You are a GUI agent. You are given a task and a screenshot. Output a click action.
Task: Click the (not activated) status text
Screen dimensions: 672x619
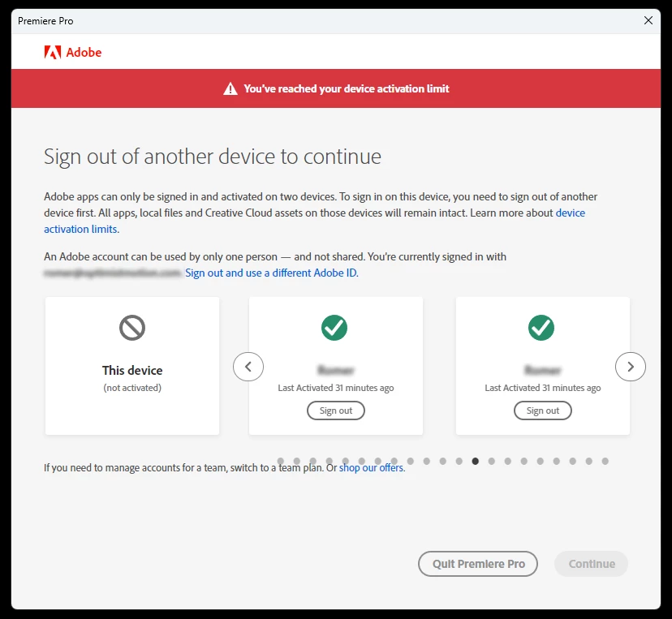(x=132, y=388)
